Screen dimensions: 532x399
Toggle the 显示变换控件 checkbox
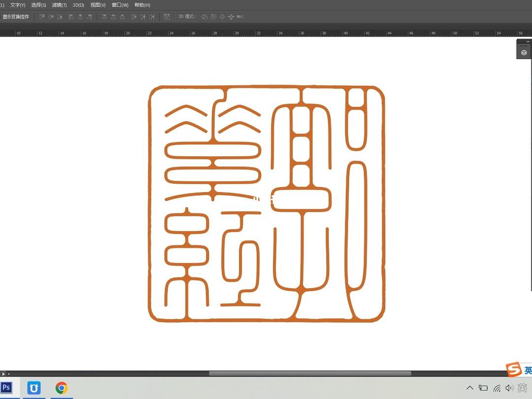coord(1,17)
